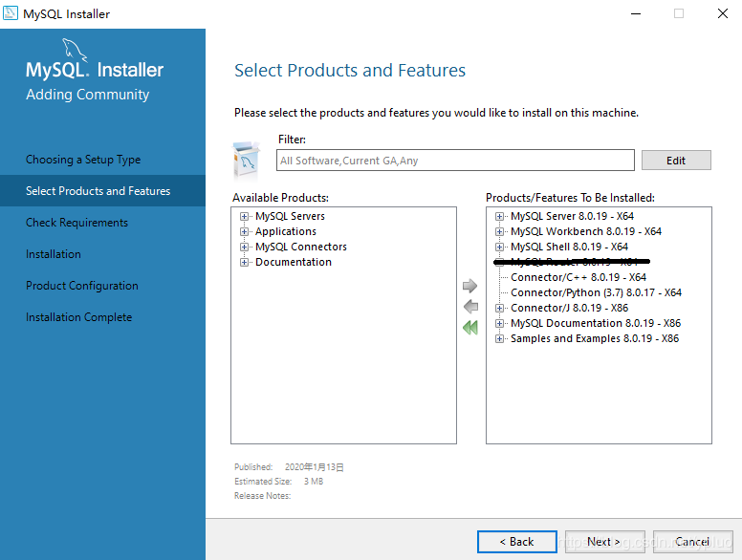Expand MySQL Documentation 8.0.19 - X86 node
742x560 pixels.
point(499,324)
